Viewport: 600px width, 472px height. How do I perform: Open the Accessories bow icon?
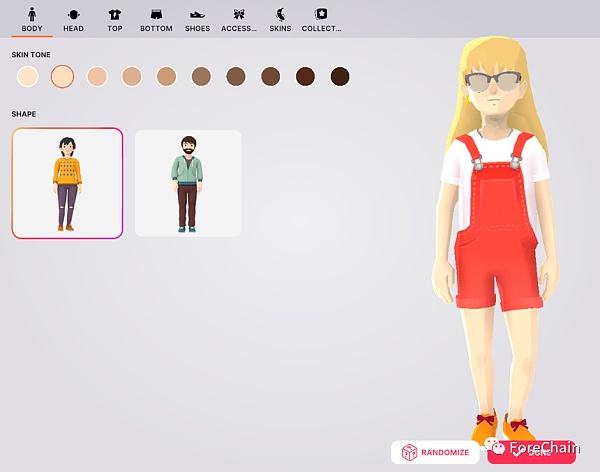pos(239,14)
